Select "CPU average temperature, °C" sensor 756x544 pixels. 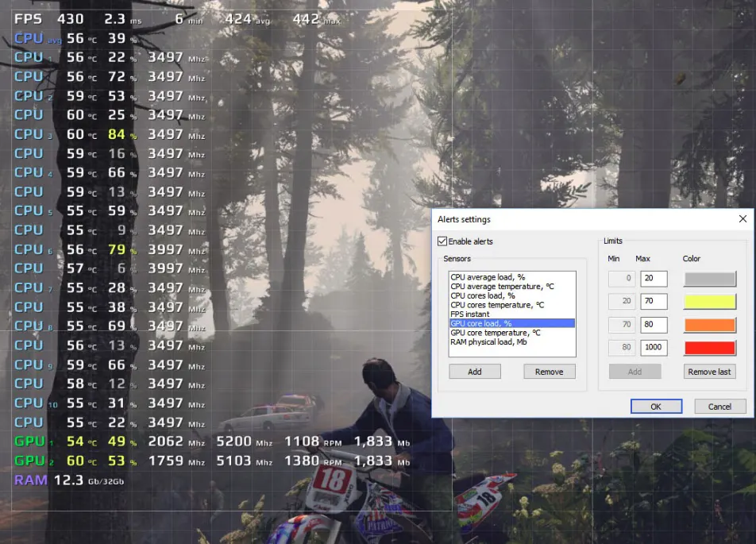click(x=502, y=287)
